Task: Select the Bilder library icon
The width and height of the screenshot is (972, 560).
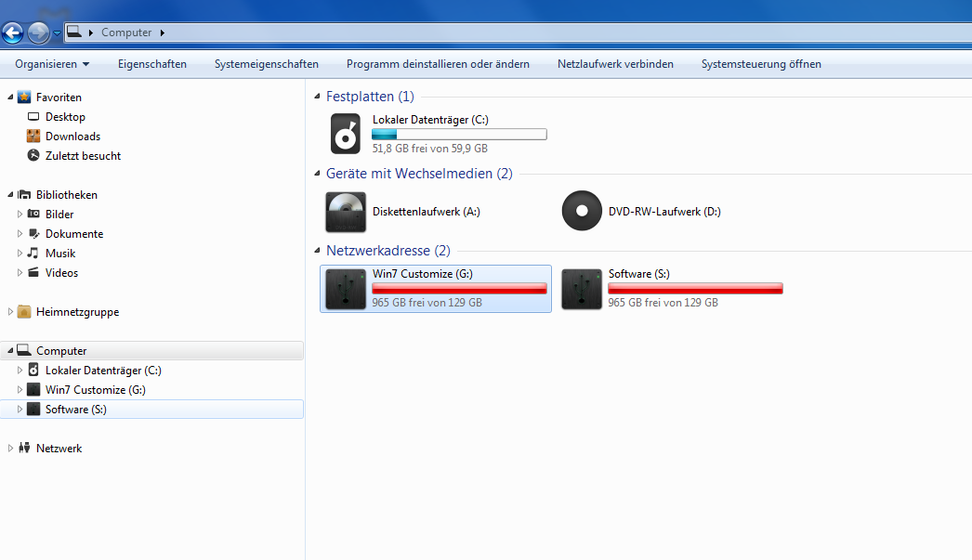Action: coord(33,214)
